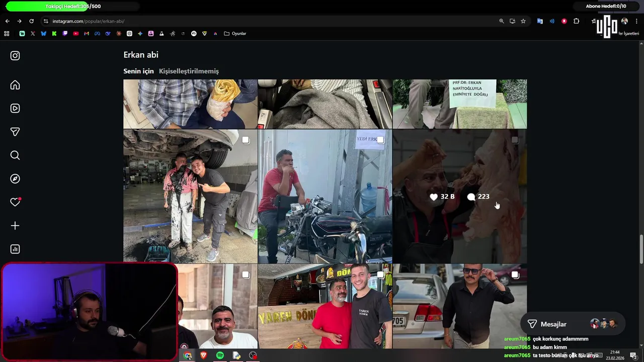The width and height of the screenshot is (644, 362).
Task: Open notifications heart icon
Action: point(15,202)
